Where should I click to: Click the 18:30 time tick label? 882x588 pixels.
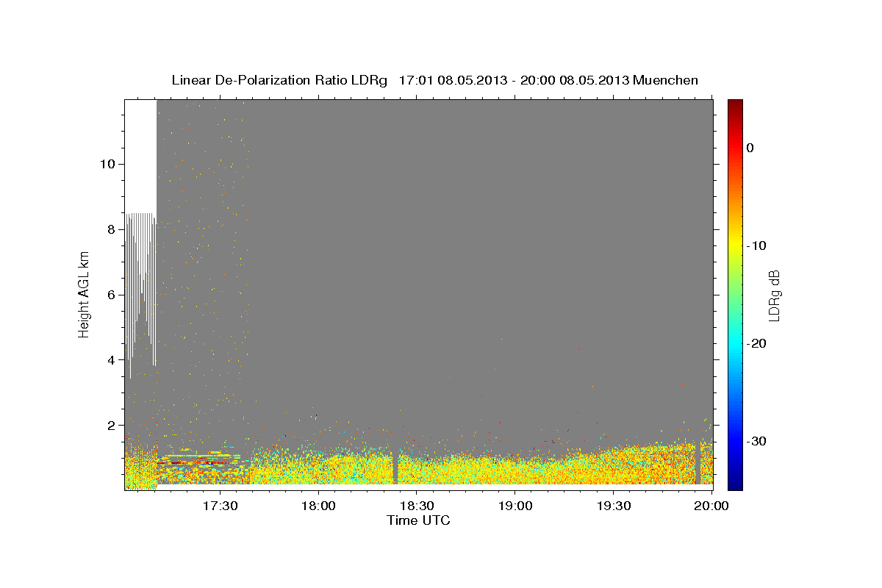417,506
